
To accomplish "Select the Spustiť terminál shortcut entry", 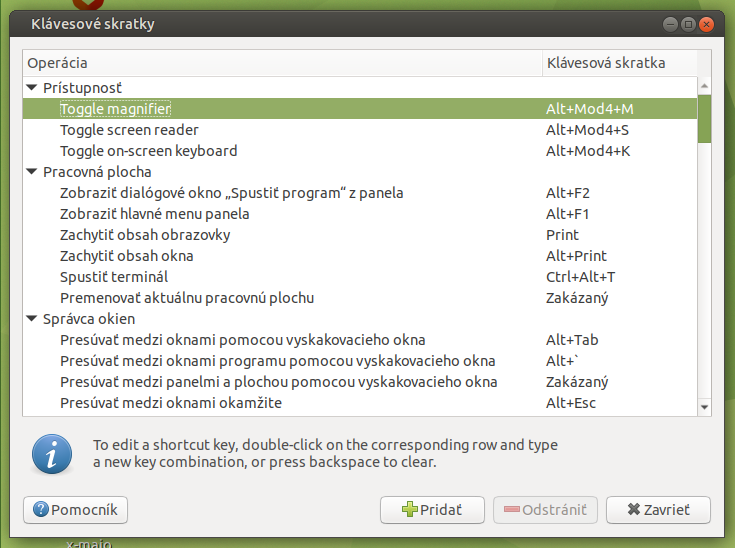I will (x=360, y=277).
